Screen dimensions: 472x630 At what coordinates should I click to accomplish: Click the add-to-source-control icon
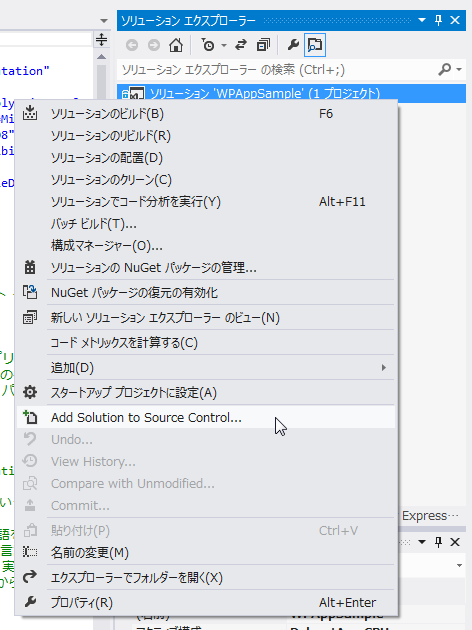(30, 417)
